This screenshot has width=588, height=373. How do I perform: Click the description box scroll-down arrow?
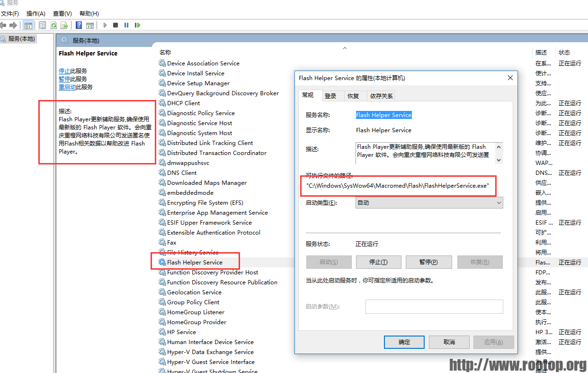(x=499, y=160)
